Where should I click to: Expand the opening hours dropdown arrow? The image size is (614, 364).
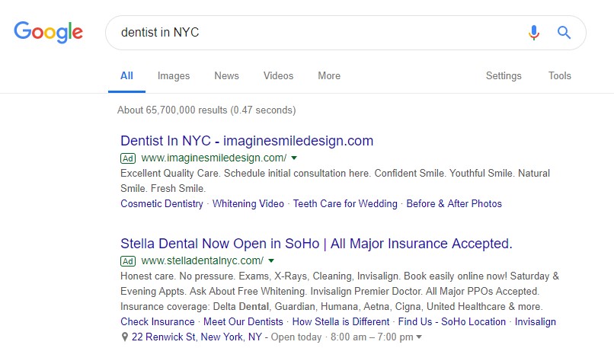(x=419, y=337)
